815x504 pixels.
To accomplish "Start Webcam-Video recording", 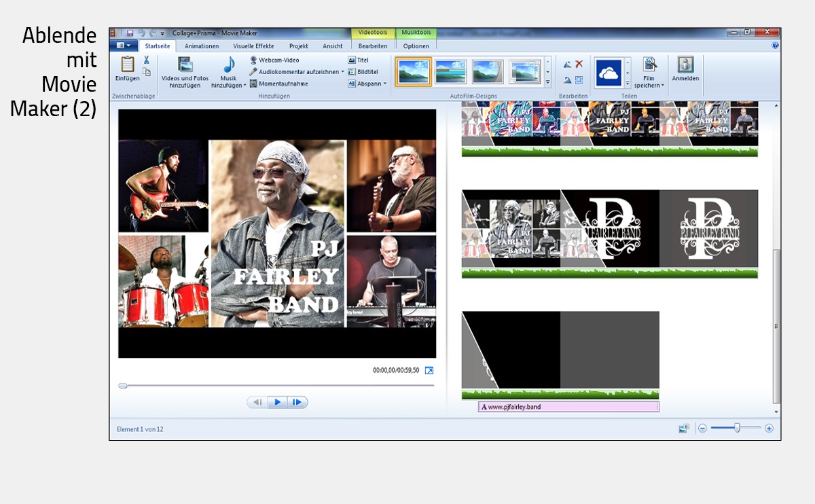I will click(278, 60).
